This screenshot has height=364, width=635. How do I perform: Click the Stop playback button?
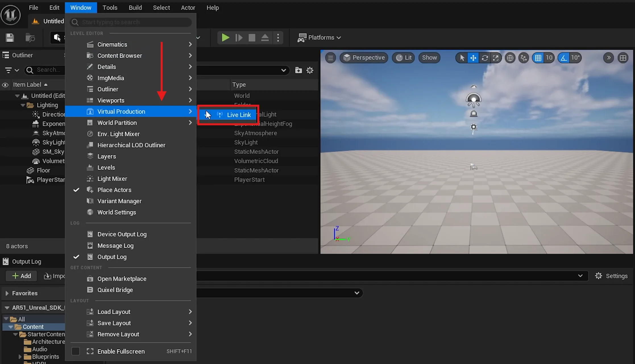click(252, 37)
